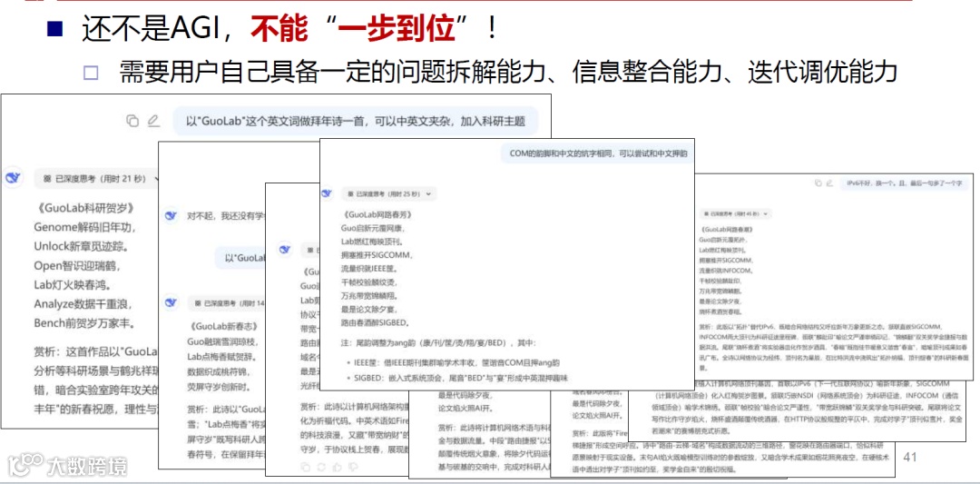Click the note line starting "注：尾韵调整为ang韵"

[x=438, y=343]
